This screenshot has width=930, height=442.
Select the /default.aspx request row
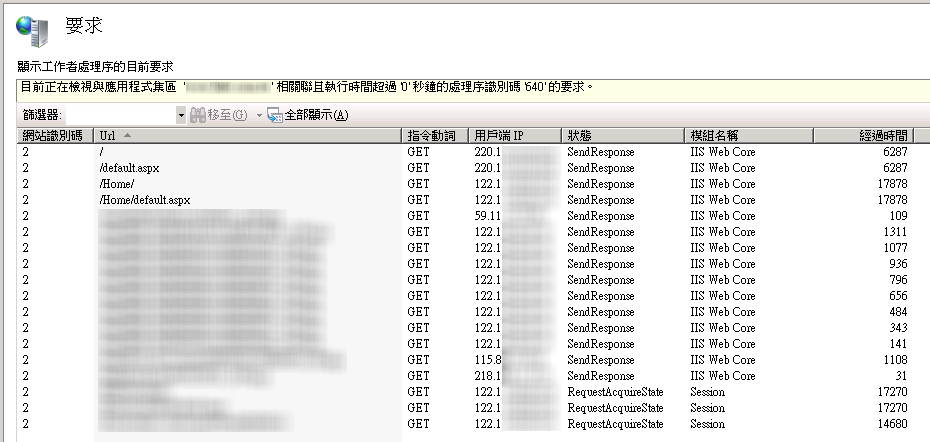coord(465,168)
